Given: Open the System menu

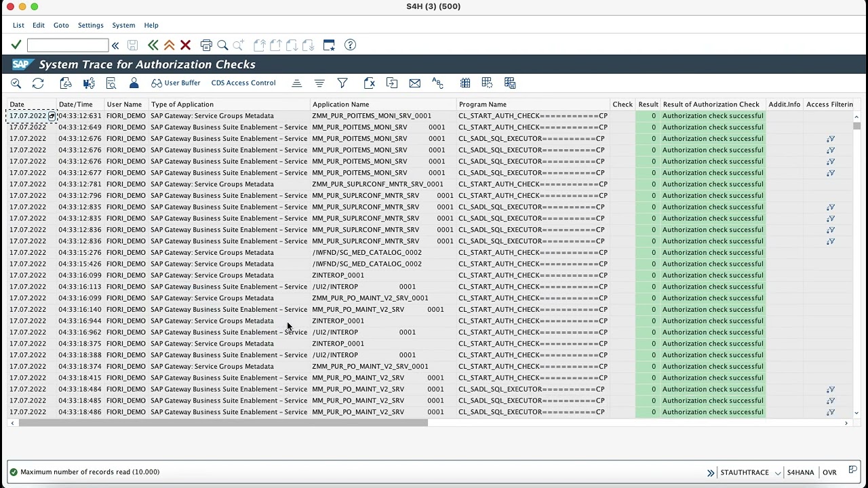Looking at the screenshot, I should pos(123,25).
